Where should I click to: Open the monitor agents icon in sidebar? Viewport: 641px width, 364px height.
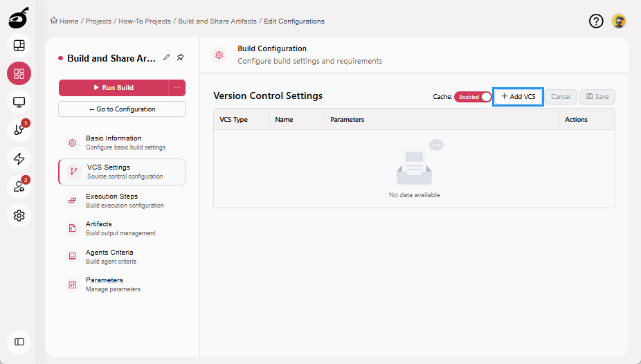pyautogui.click(x=19, y=102)
